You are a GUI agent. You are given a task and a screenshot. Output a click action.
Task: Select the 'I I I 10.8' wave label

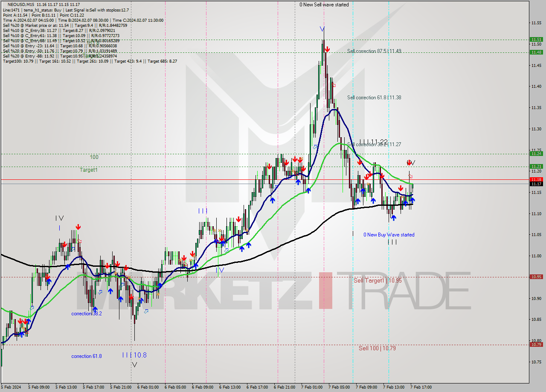click(134, 355)
